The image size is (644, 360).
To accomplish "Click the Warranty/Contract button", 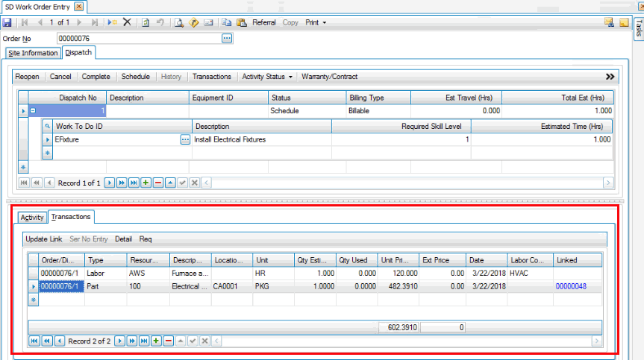I will tap(329, 77).
